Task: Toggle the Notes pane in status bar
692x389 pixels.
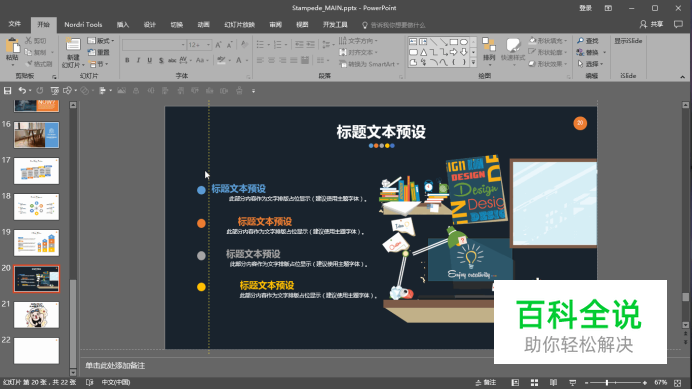Action: 485,382
